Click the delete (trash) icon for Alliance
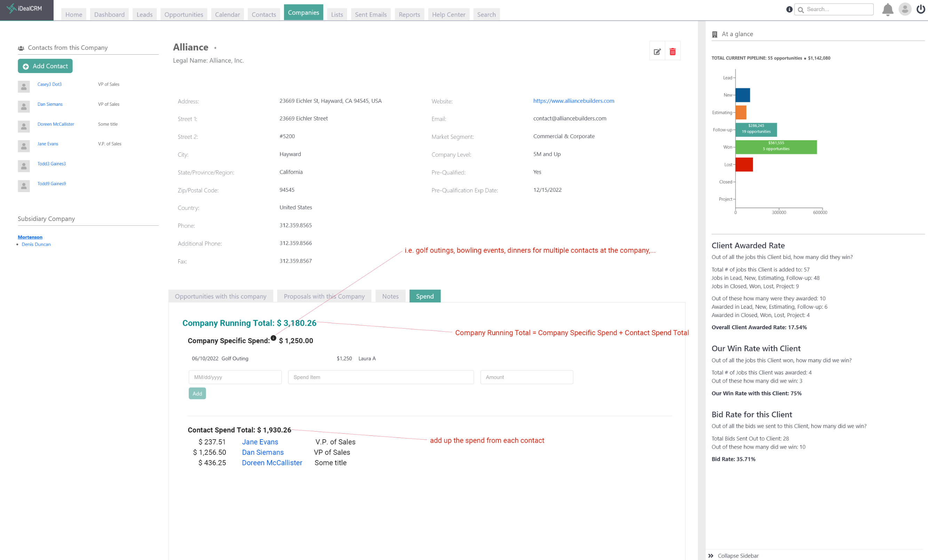Image resolution: width=928 pixels, height=560 pixels. point(672,51)
